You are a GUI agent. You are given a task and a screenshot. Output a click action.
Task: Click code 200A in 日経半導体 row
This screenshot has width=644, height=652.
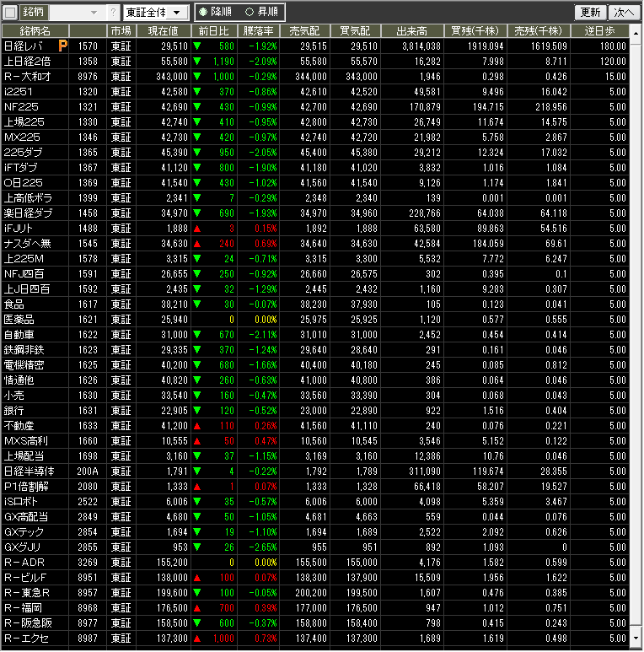pos(88,471)
